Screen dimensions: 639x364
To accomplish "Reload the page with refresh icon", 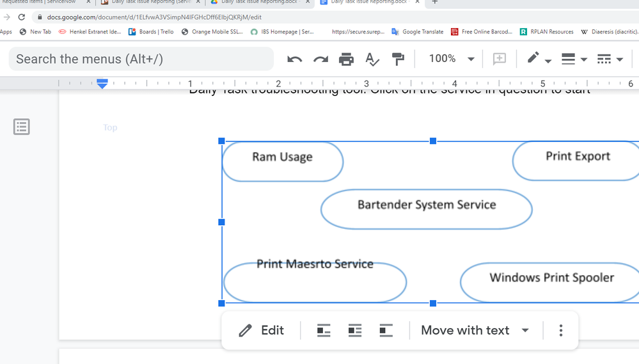I will (22, 17).
